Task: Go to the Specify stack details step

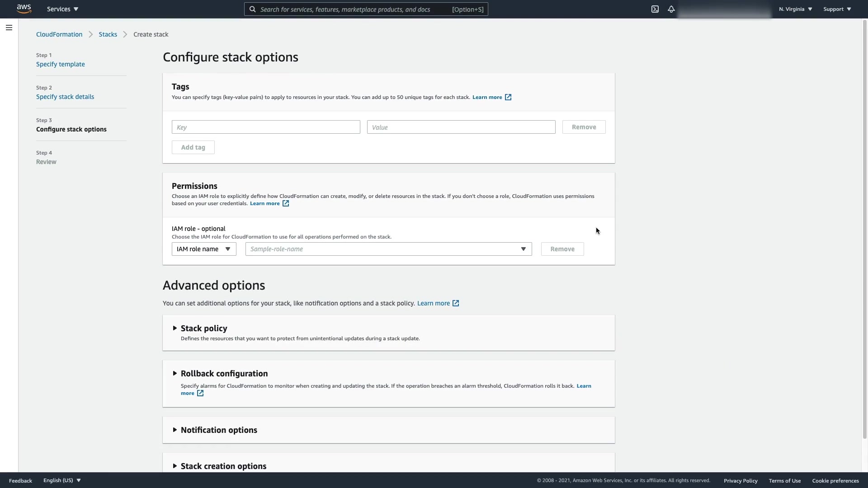Action: 65,97
